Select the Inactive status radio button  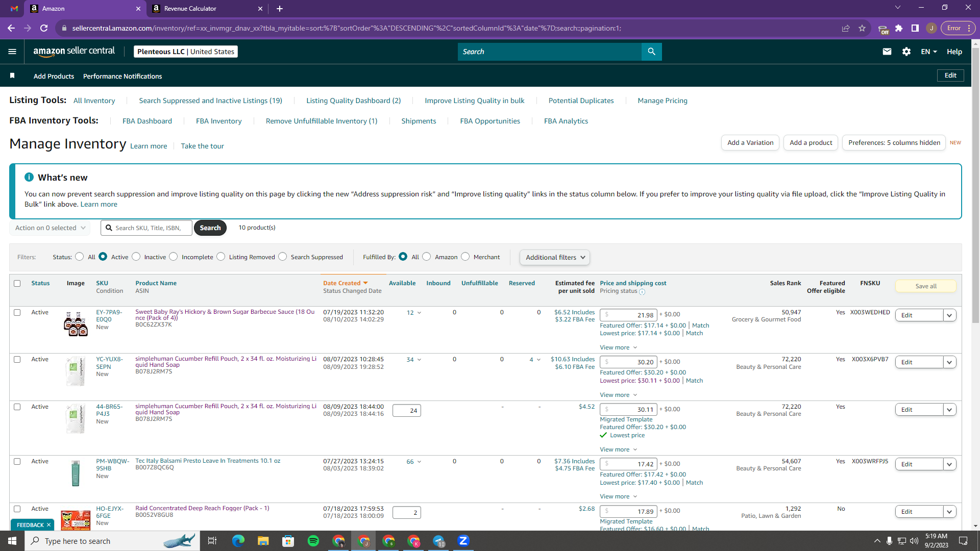(x=136, y=257)
